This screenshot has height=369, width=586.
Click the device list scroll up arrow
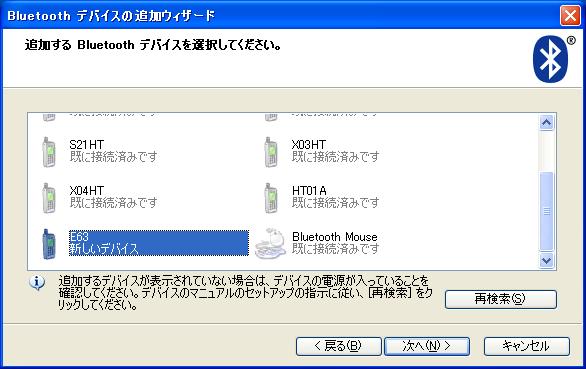click(x=546, y=123)
